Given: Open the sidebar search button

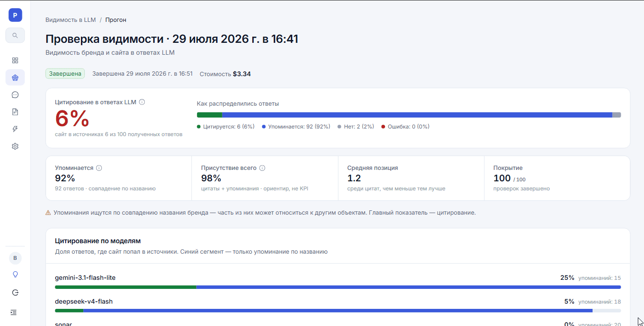Looking at the screenshot, I should [15, 35].
